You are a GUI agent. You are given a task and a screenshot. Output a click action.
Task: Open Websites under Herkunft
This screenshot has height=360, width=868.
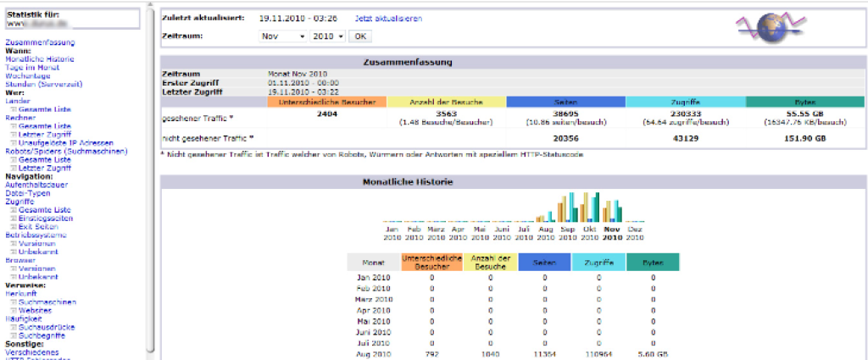point(35,311)
